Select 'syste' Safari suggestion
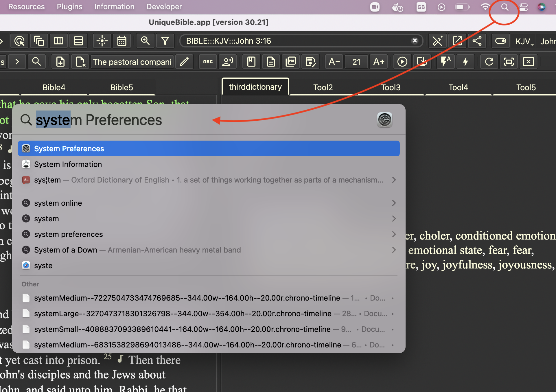556x392 pixels. [x=209, y=265]
